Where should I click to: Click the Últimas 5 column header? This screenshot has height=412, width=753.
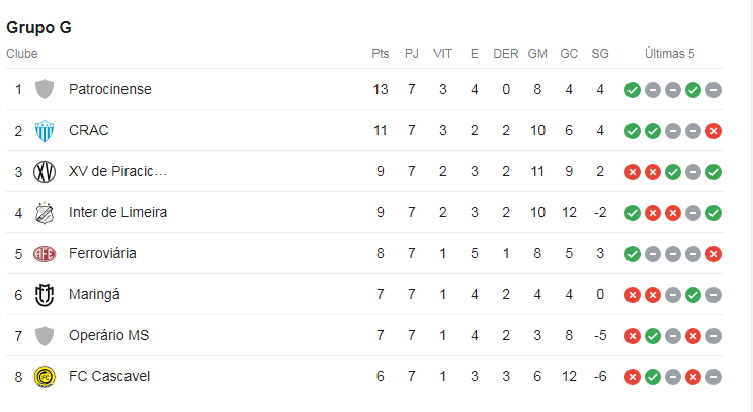pyautogui.click(x=669, y=53)
